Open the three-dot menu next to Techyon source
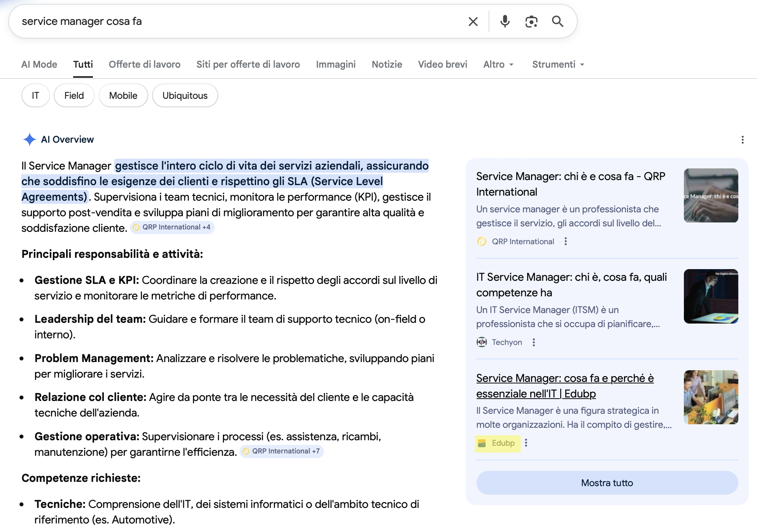Image resolution: width=757 pixels, height=532 pixels. click(x=534, y=342)
